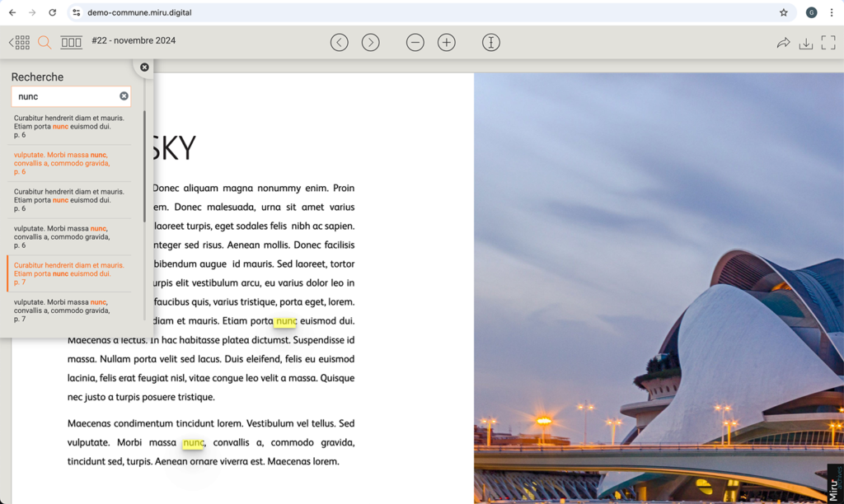This screenshot has height=504, width=844.
Task: Enter fullscreen mode
Action: click(x=828, y=43)
